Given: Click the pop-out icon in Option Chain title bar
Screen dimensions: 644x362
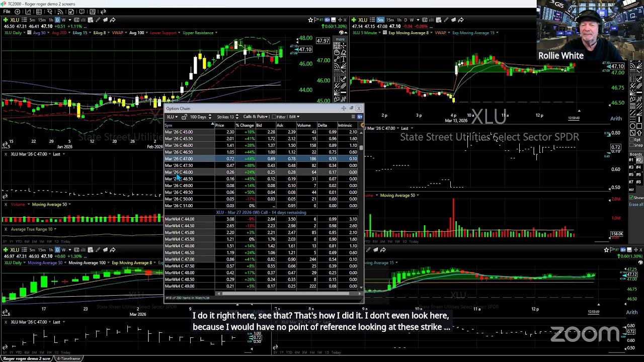Looking at the screenshot, I should point(351,108).
